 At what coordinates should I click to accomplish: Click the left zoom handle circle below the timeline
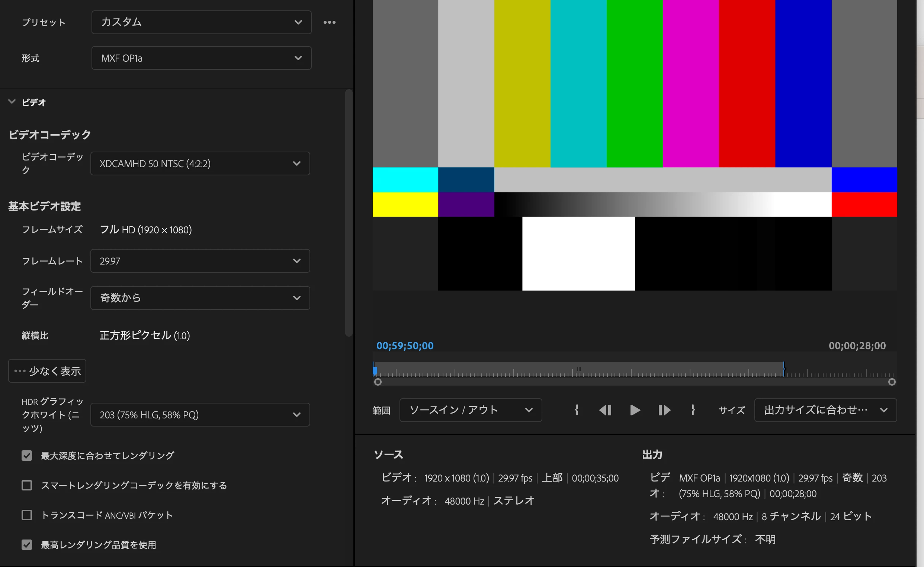pyautogui.click(x=378, y=382)
